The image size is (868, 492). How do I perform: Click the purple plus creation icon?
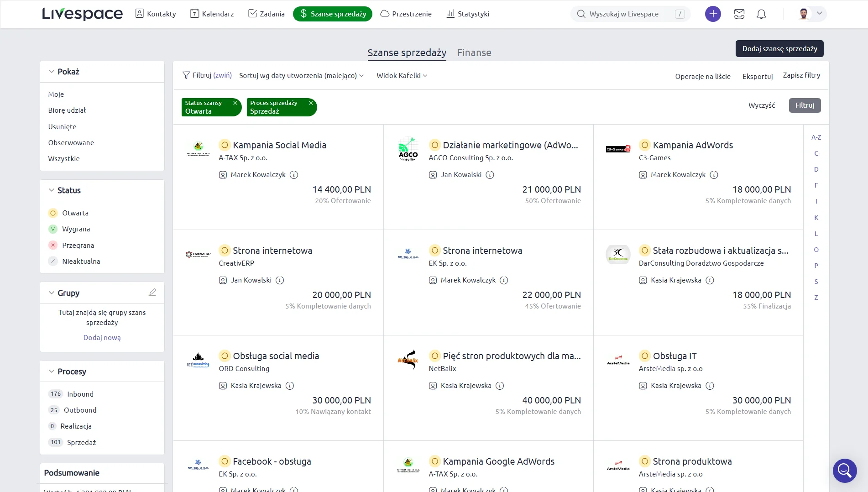[x=713, y=14]
